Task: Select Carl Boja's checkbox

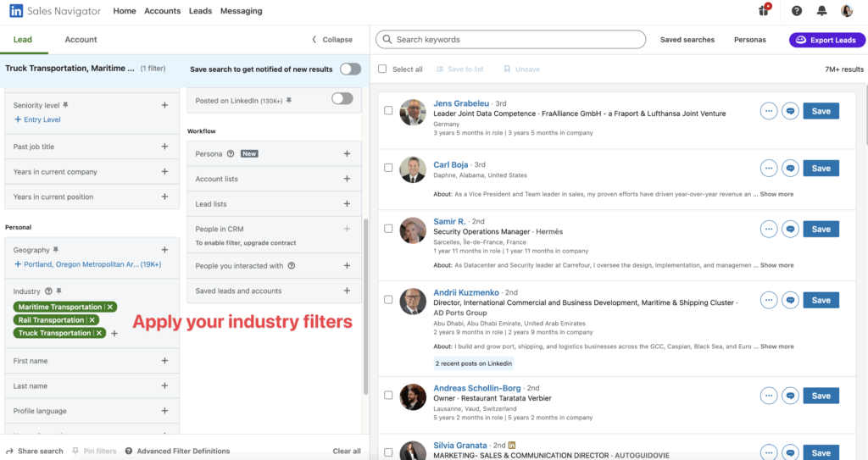Action: [388, 168]
